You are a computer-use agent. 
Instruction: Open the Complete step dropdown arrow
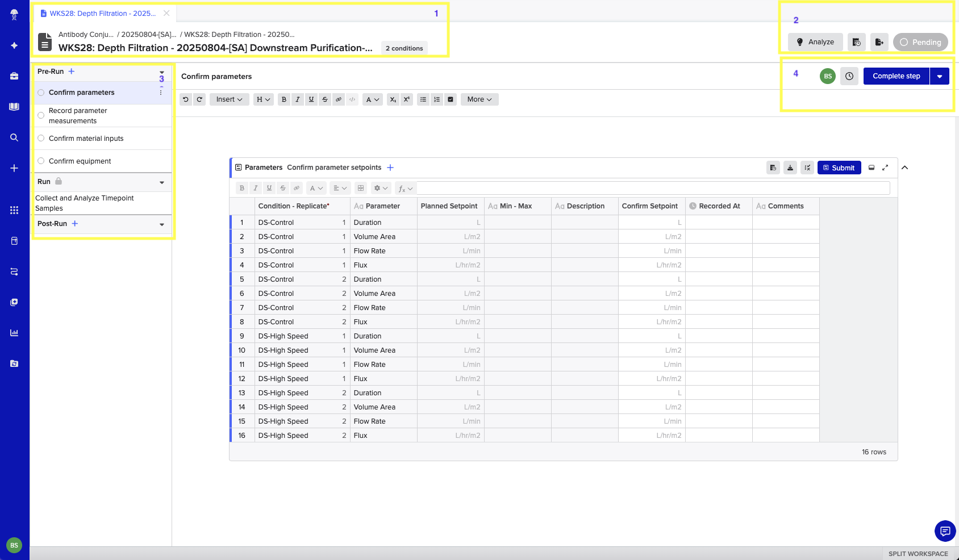pos(940,76)
